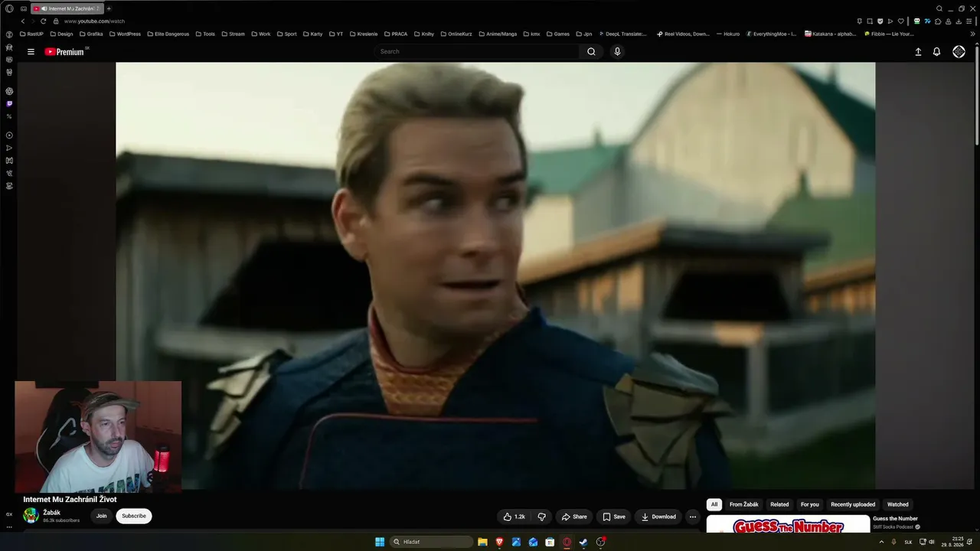Click the YouTube search input field
Image resolution: width=980 pixels, height=551 pixels.
[x=478, y=52]
